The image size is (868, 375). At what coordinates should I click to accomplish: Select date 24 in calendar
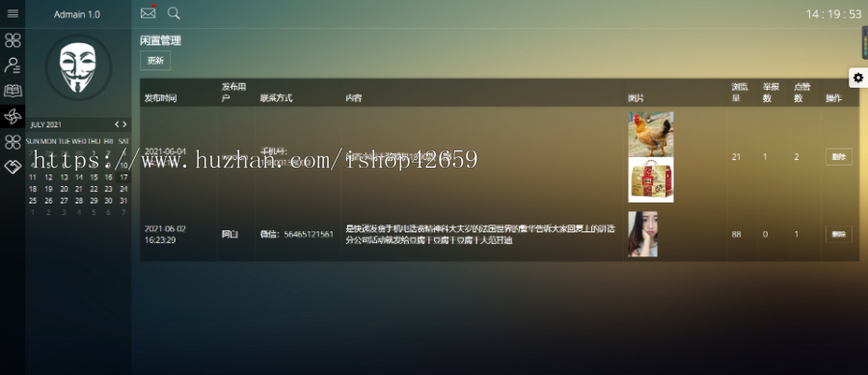coord(124,189)
